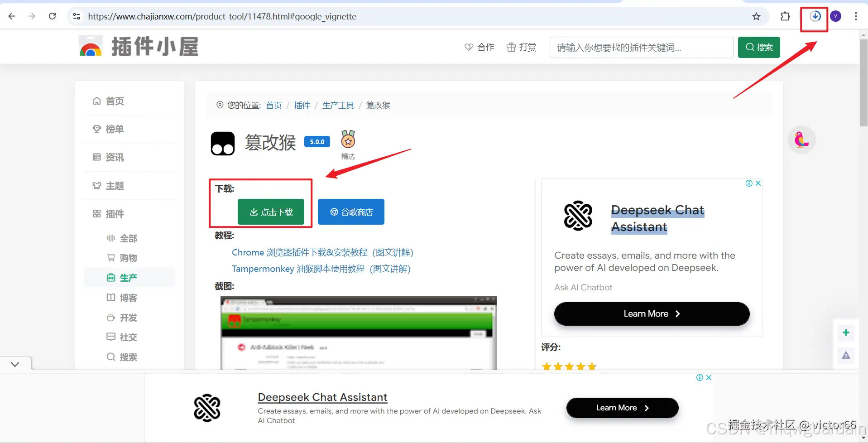868x443 pixels.
Task: Click the parrot floating icon
Action: point(801,140)
